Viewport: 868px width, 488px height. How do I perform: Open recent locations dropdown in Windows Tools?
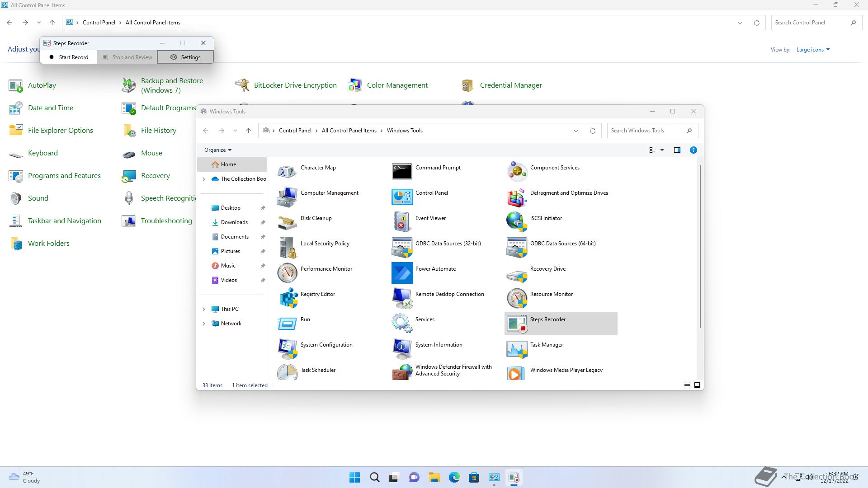point(235,131)
